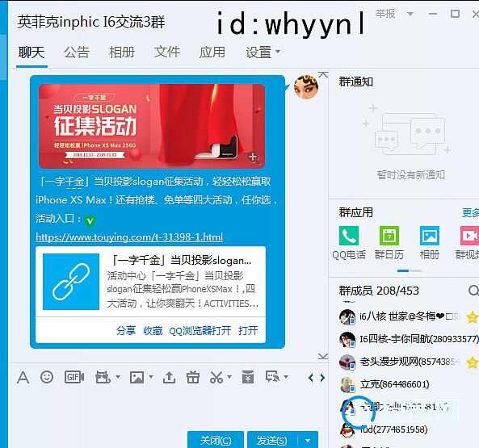The height and width of the screenshot is (448, 479).
Task: Switch to the 公告 tab
Action: pos(77,52)
